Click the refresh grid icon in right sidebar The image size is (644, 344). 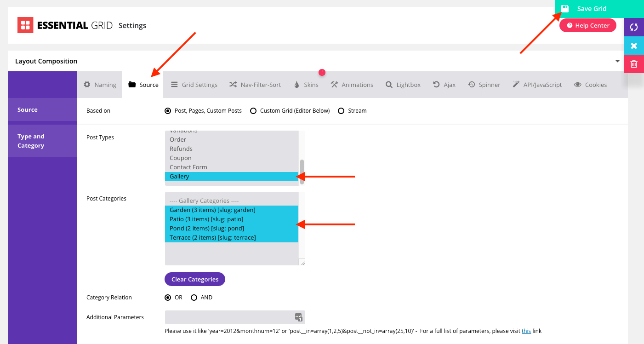[634, 27]
